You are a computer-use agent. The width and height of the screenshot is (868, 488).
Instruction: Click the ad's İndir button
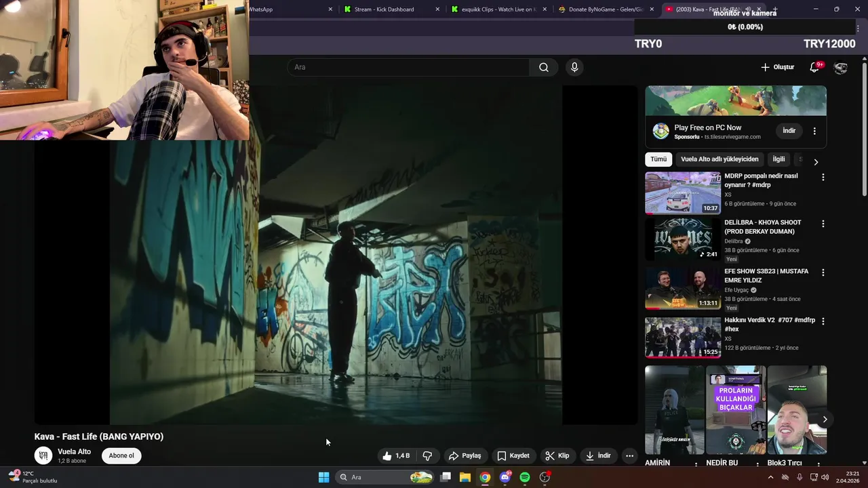tap(789, 131)
